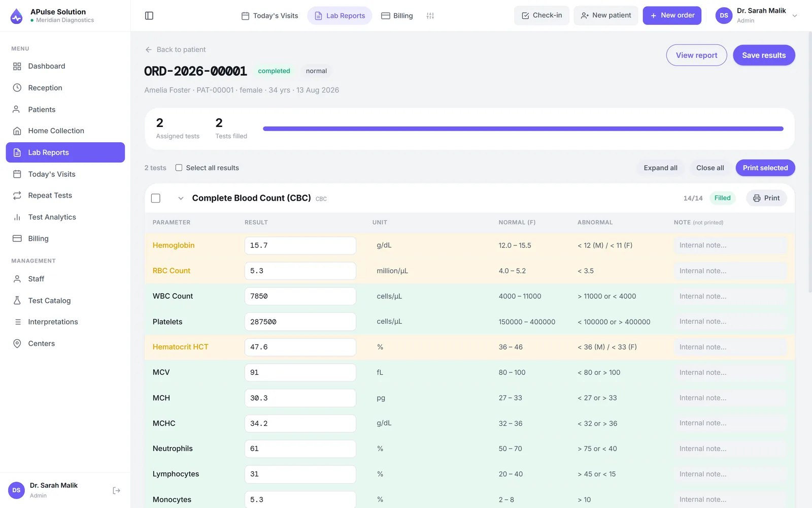Click the DS avatar in top bar
812x508 pixels.
click(724, 16)
